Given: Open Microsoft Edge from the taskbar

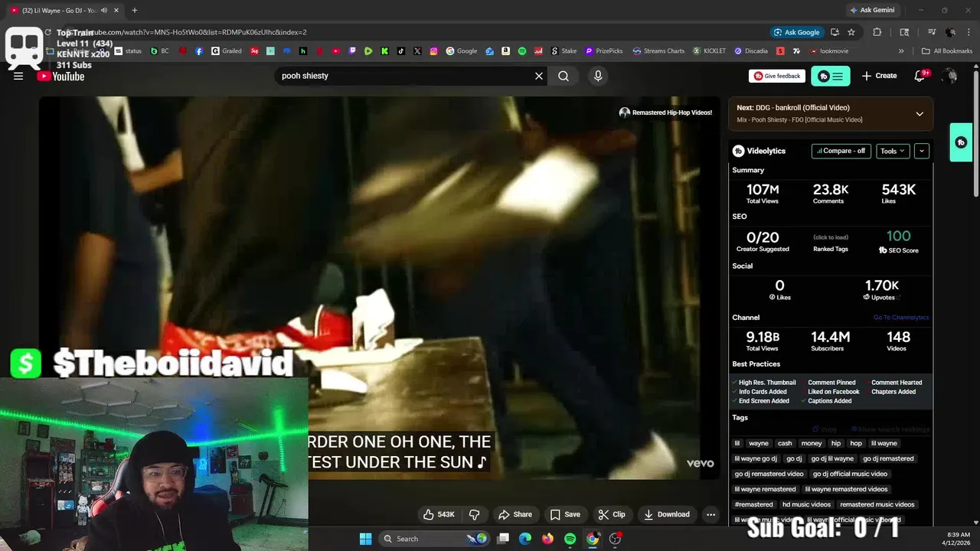Looking at the screenshot, I should click(525, 539).
